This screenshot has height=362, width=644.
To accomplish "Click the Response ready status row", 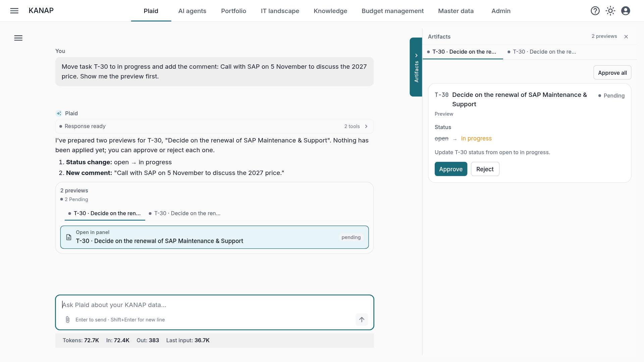I will pyautogui.click(x=214, y=126).
